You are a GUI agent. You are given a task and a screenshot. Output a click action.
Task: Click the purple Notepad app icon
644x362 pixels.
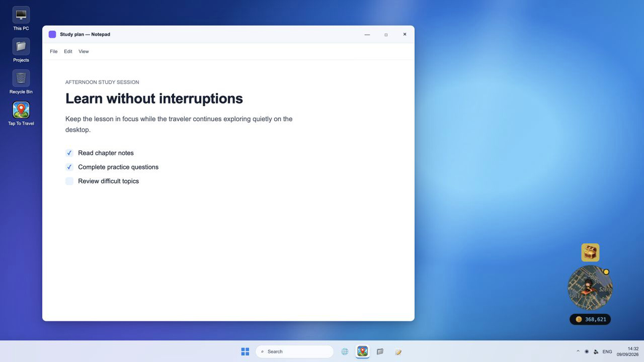(x=52, y=34)
